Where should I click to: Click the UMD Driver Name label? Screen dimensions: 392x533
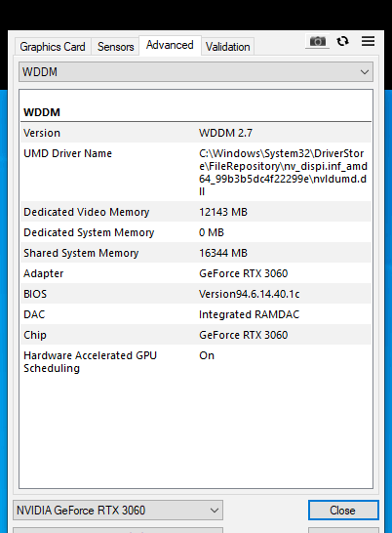[x=67, y=153]
